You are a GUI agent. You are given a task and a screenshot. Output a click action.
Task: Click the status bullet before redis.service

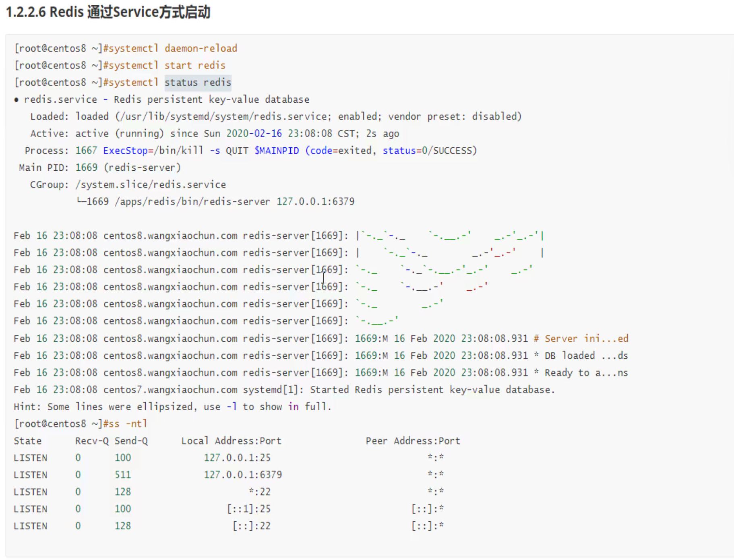pos(17,100)
